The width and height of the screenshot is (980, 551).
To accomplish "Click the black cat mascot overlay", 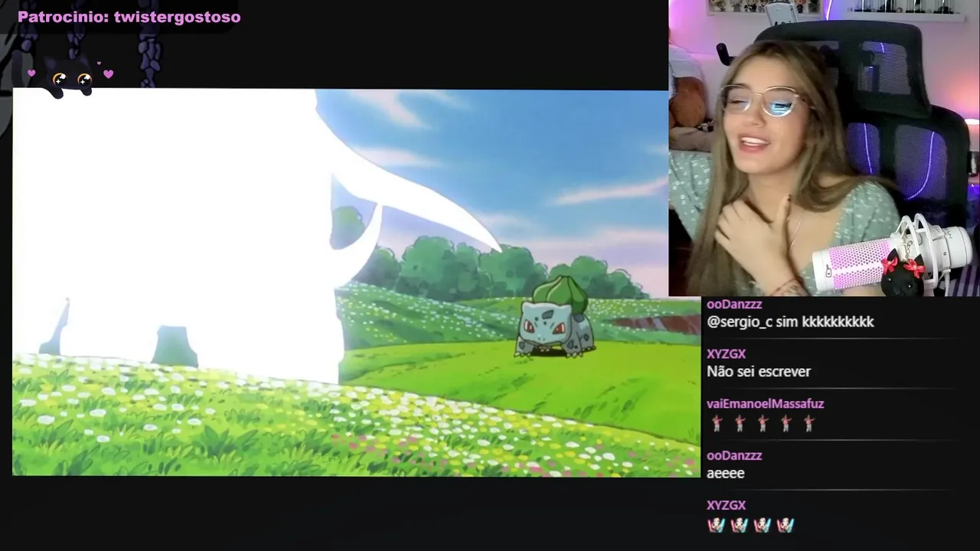I will coord(70,77).
